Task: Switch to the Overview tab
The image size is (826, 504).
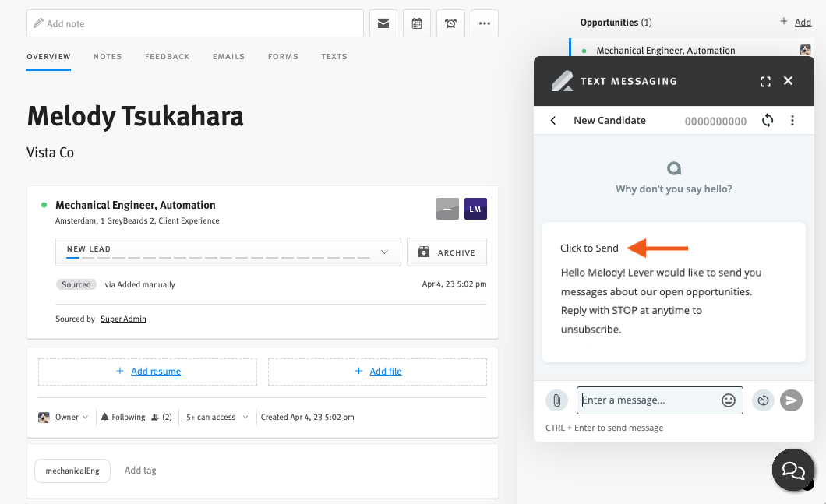Action: tap(48, 56)
